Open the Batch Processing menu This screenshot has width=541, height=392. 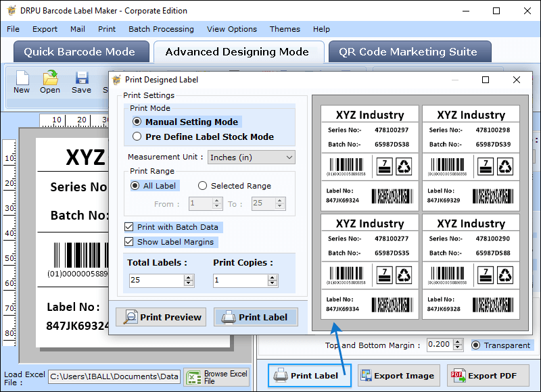161,29
